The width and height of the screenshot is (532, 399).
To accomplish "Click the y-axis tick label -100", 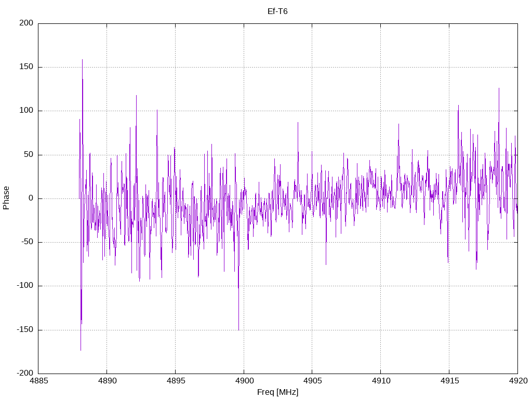I will pos(25,286).
